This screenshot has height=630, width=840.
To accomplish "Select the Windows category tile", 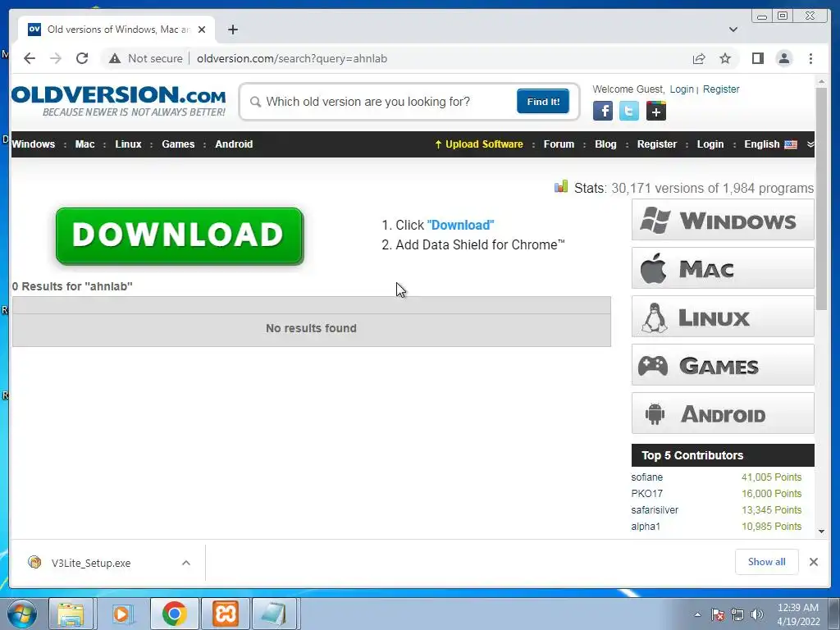I will [723, 220].
